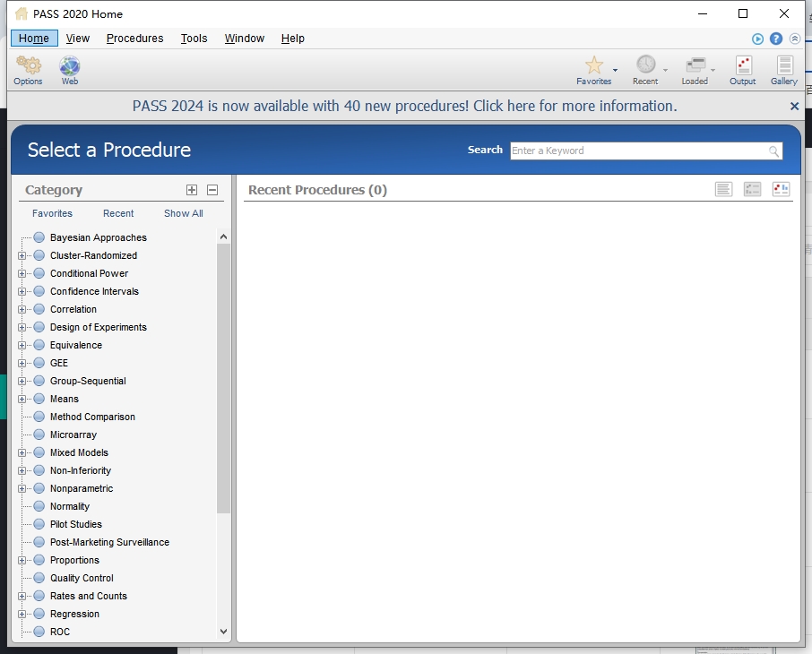Open the Options gear icon
812x654 pixels.
pos(28,66)
